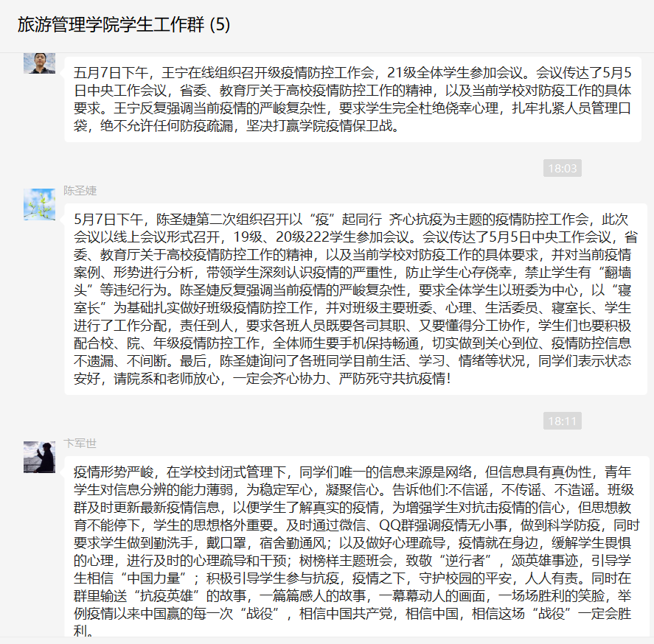Viewport: 654px width, 644px height.
Task: Open 卞军世's silhouette avatar
Action: click(39, 457)
